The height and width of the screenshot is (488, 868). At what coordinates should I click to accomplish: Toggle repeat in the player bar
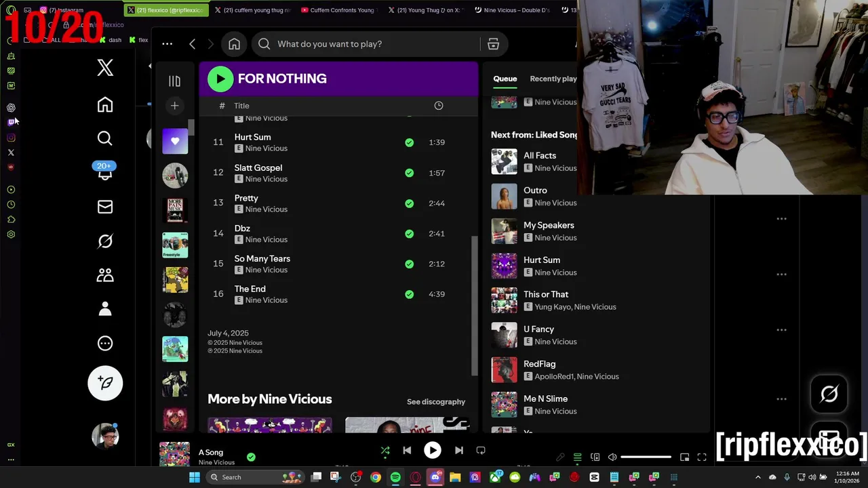click(x=481, y=450)
